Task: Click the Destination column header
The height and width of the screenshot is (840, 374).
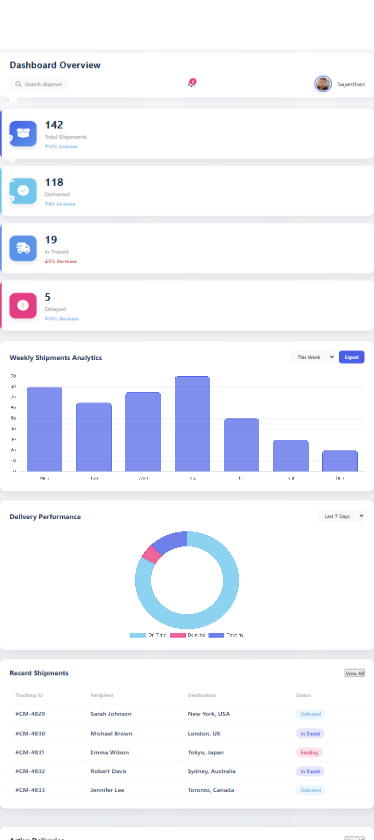Action: [x=202, y=695]
